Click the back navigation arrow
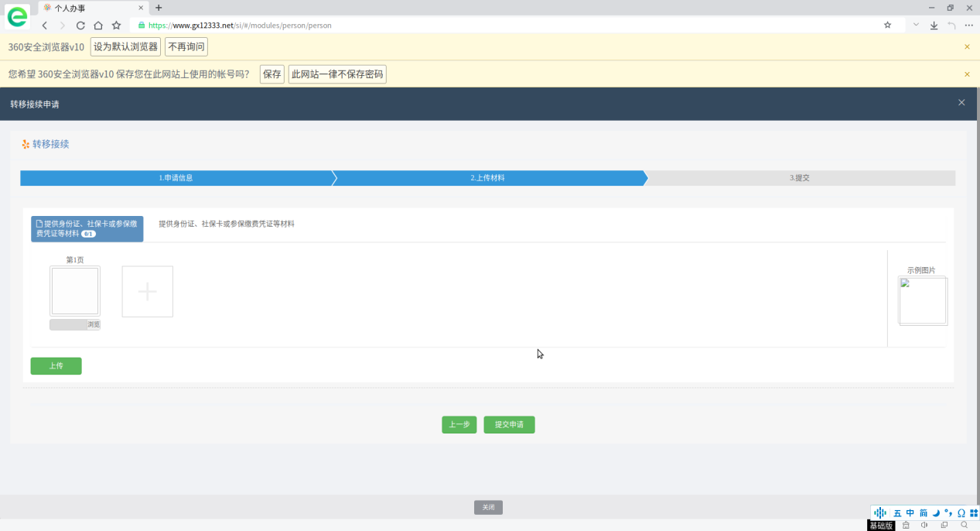 pyautogui.click(x=45, y=26)
